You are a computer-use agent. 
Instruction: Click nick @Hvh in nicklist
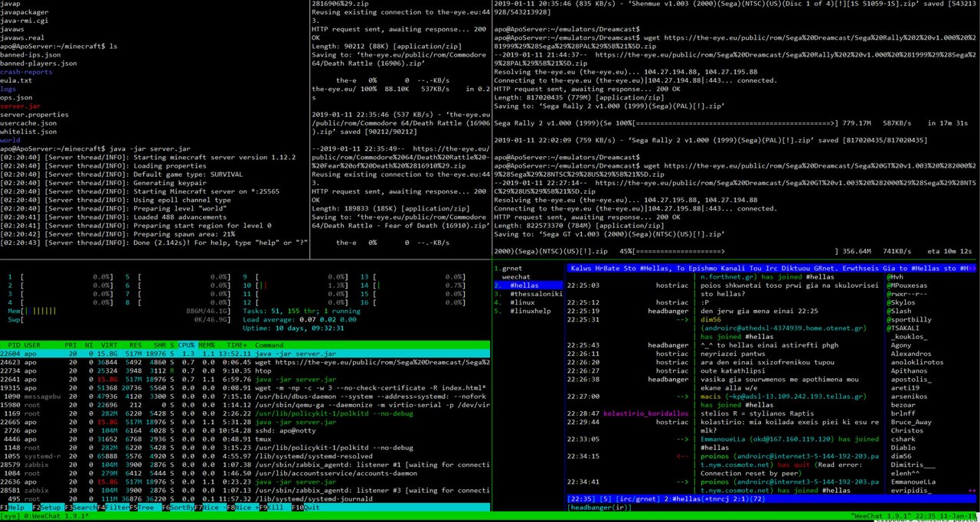[895, 277]
